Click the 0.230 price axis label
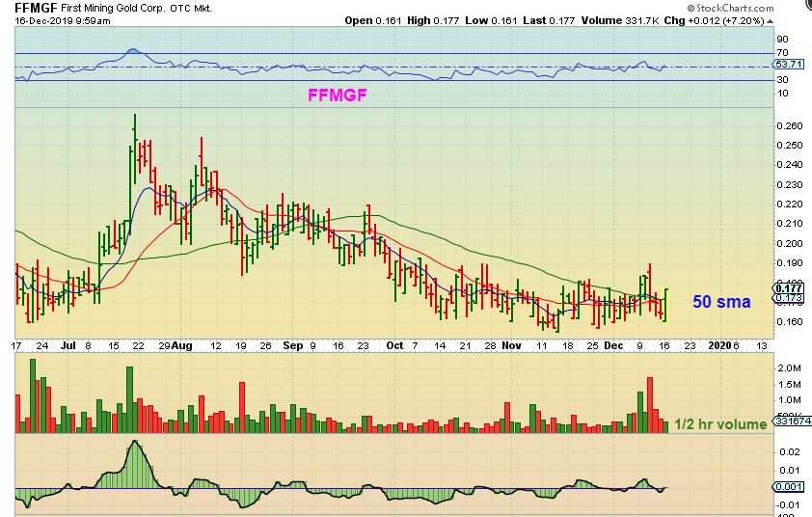Viewport: 812px width, 517px height. [790, 185]
